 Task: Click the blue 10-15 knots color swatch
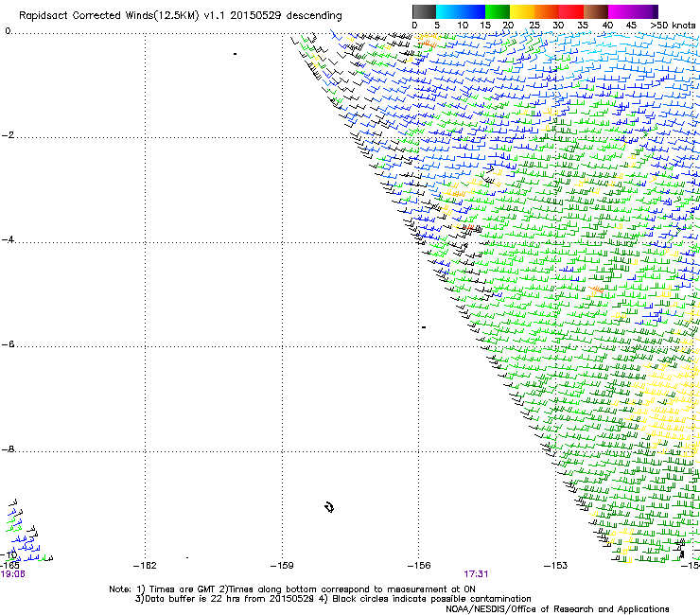[473, 11]
